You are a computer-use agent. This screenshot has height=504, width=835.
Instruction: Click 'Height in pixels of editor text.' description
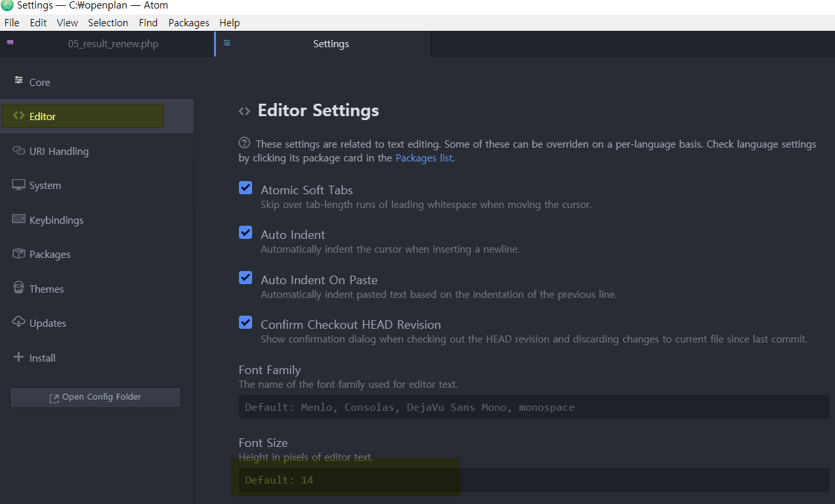click(x=306, y=457)
